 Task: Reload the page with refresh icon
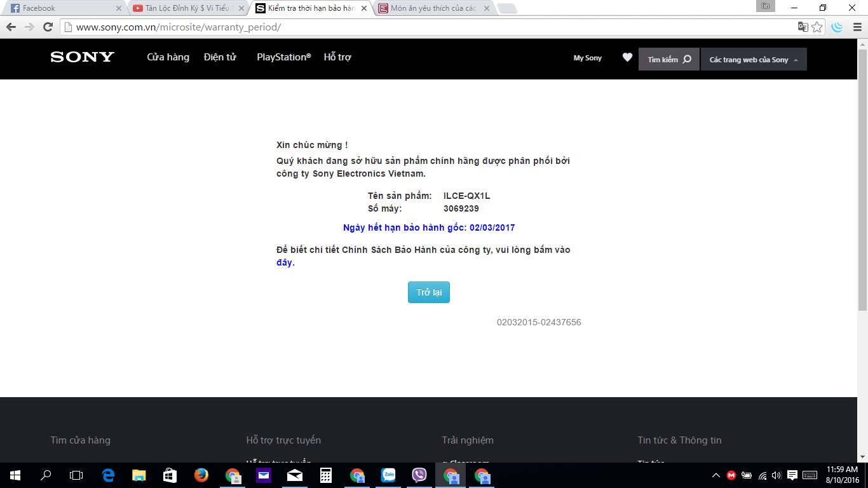(48, 27)
